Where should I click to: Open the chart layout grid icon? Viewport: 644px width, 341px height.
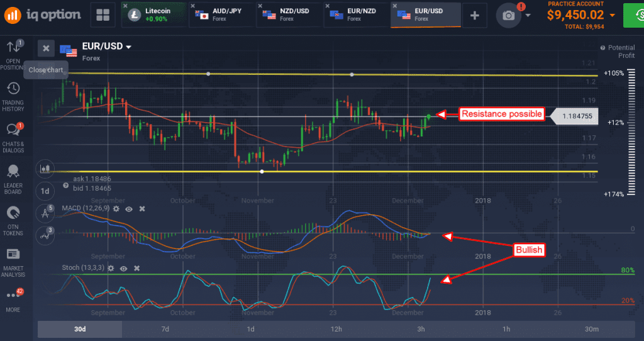[103, 15]
